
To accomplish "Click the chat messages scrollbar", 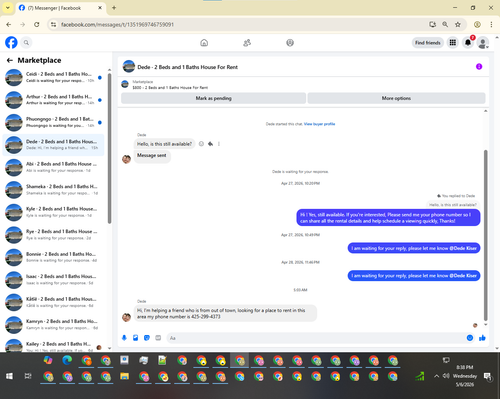I will pyautogui.click(x=486, y=235).
